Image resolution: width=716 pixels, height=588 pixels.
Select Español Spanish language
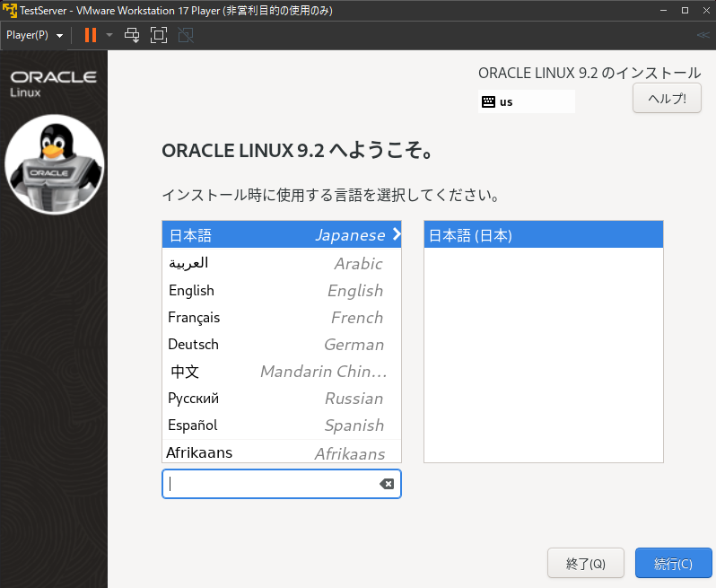click(x=282, y=426)
